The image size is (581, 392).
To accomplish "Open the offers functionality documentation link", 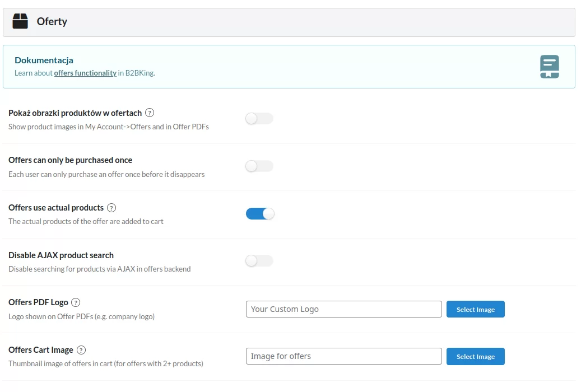I will [x=85, y=73].
